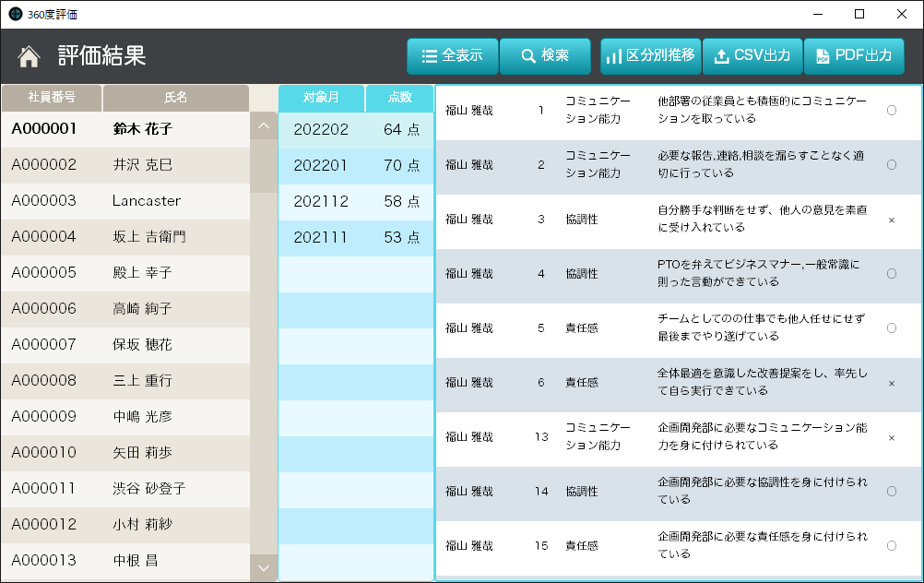
Task: Click the employee list scrollbar thumb
Action: pos(264,166)
